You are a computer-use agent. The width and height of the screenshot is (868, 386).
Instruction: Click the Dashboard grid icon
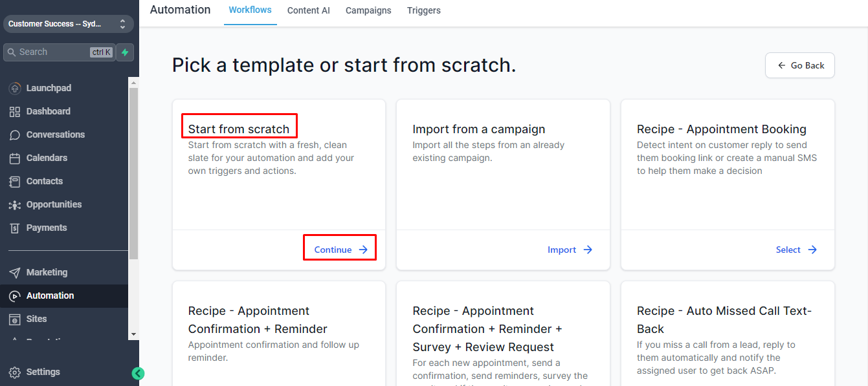click(x=15, y=111)
